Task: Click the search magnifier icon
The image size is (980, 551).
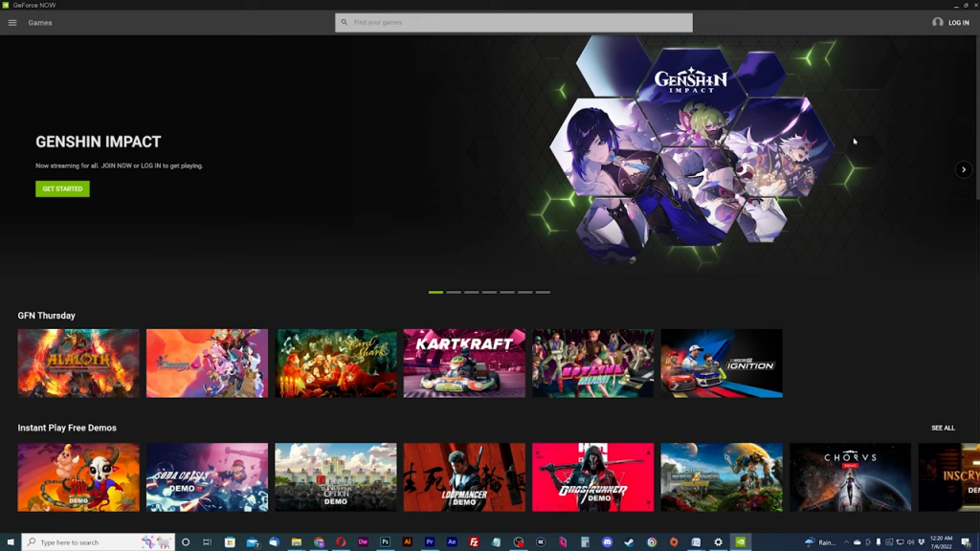Action: click(x=344, y=23)
